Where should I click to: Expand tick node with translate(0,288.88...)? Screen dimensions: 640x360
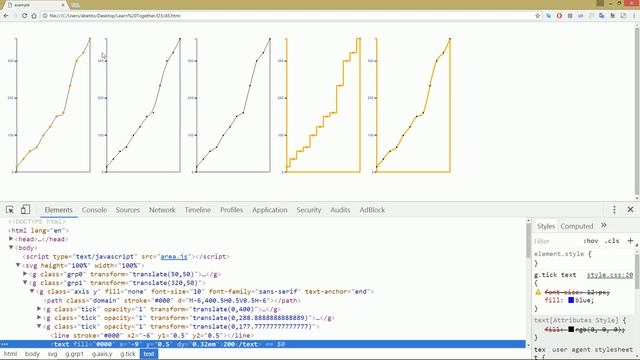[x=39, y=318]
